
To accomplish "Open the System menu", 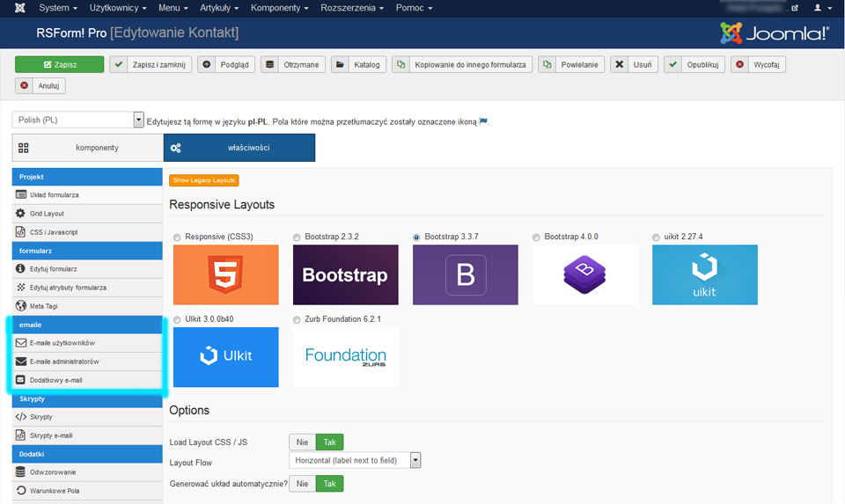I will point(58,8).
